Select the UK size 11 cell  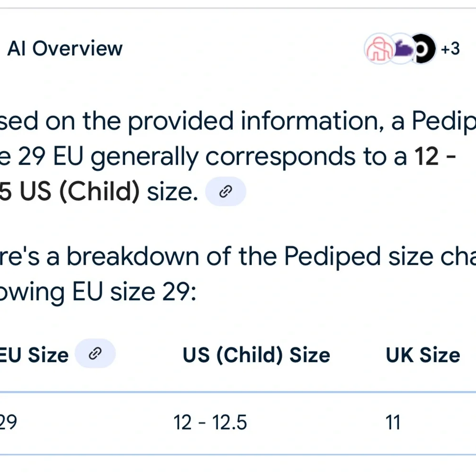393,422
